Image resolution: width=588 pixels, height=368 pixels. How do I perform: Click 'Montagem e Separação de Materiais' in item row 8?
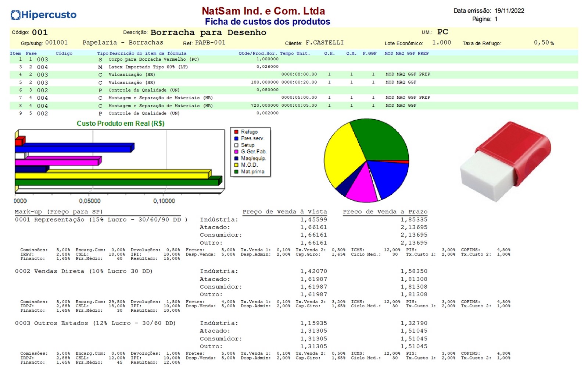click(x=155, y=106)
